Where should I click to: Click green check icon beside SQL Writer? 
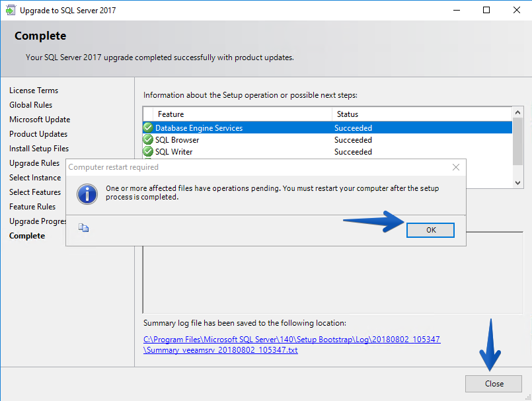(x=148, y=151)
